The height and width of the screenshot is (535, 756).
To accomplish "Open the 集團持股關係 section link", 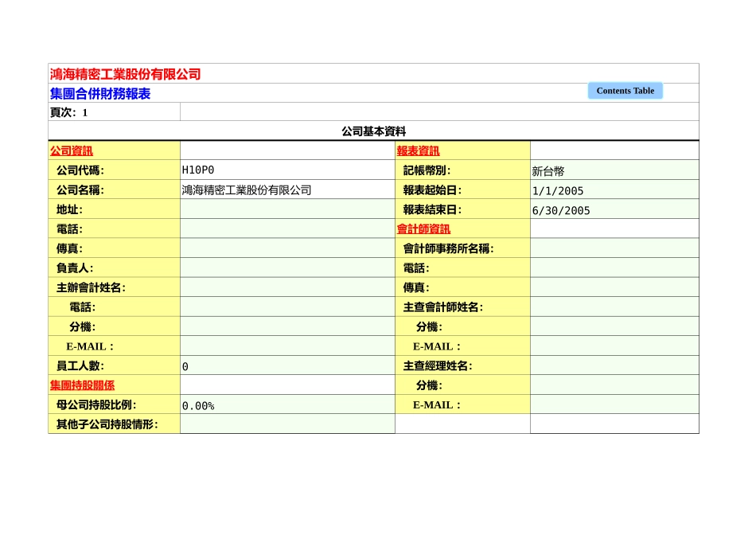I will coord(83,385).
